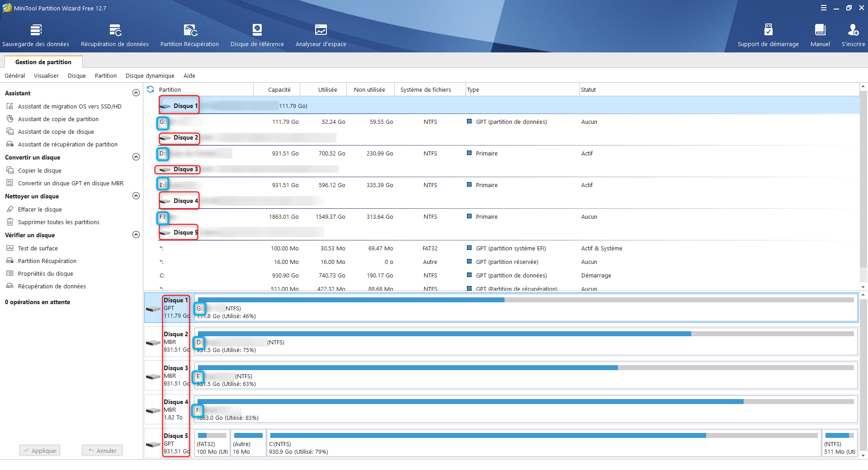The image size is (868, 470).
Task: Choose Effacer le disque action
Action: point(40,209)
